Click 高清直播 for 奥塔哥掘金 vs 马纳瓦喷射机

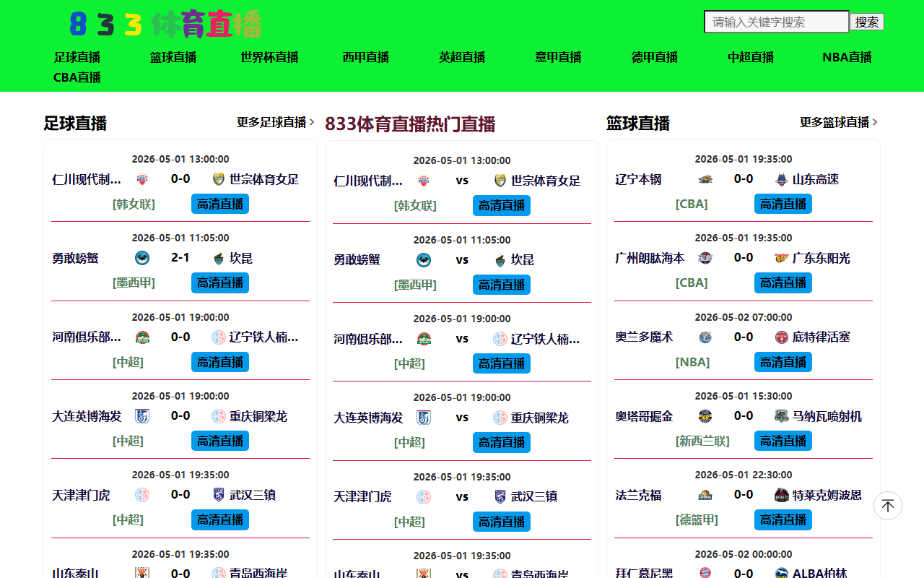pos(783,441)
